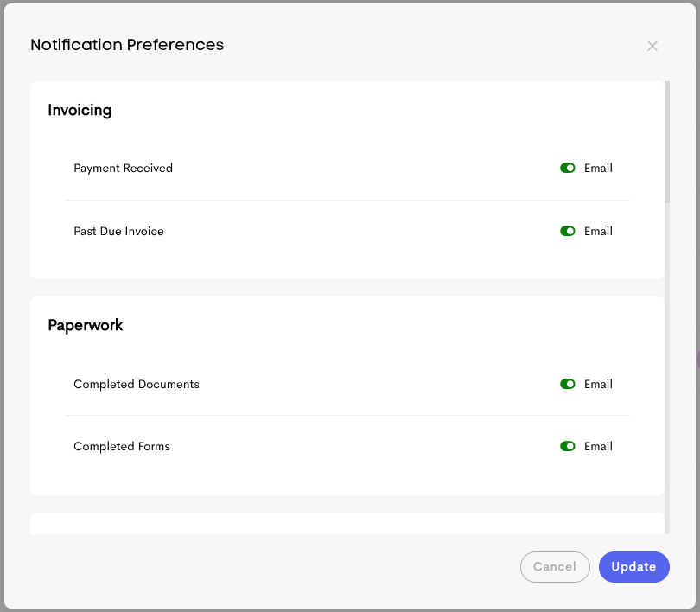Select the Payment Received row label
This screenshot has width=700, height=612.
(123, 169)
